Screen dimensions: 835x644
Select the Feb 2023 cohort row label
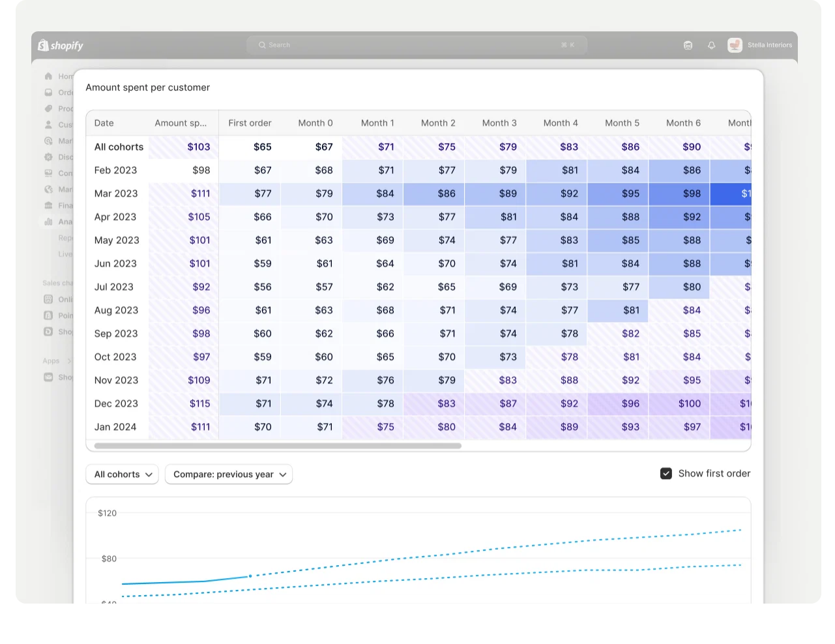(x=116, y=170)
